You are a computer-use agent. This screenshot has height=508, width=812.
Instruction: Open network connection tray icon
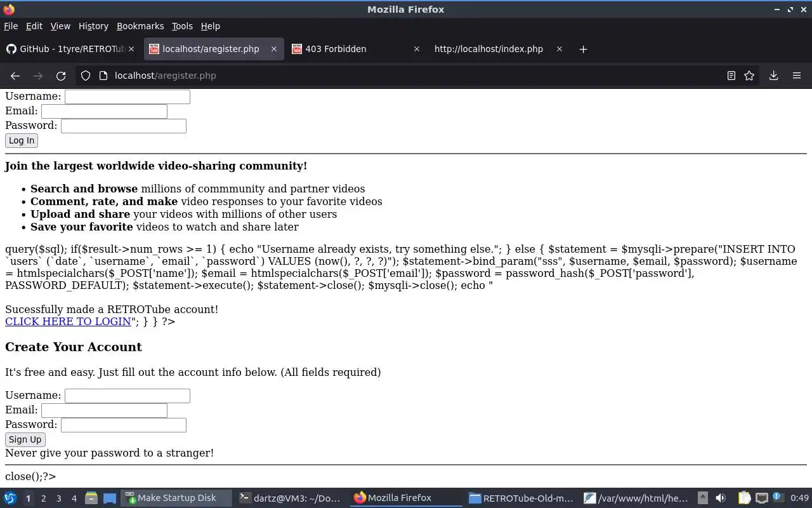(761, 498)
